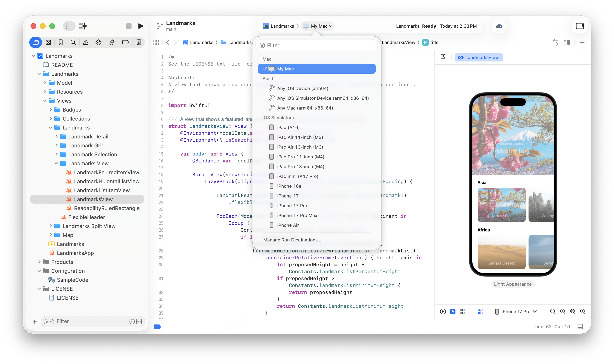Show preview variants grid

click(x=463, y=311)
